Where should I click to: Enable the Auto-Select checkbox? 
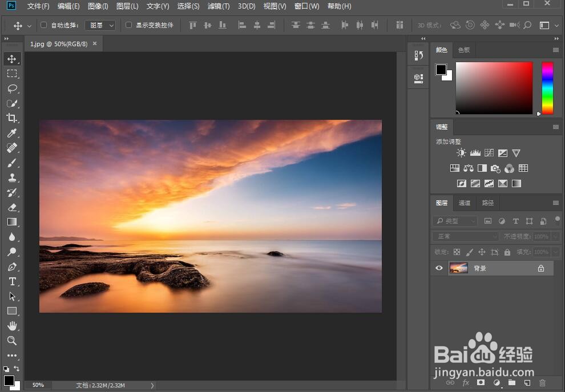click(x=43, y=25)
